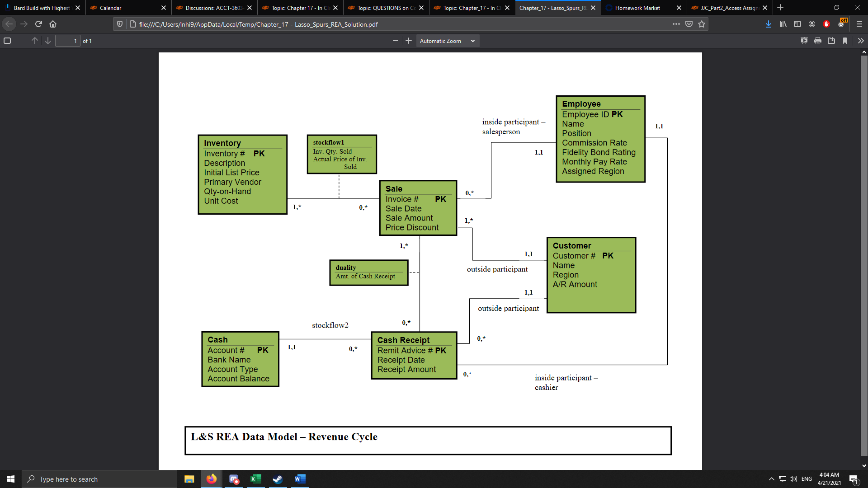This screenshot has height=488, width=868.
Task: Reload the current page
Action: pos(38,24)
